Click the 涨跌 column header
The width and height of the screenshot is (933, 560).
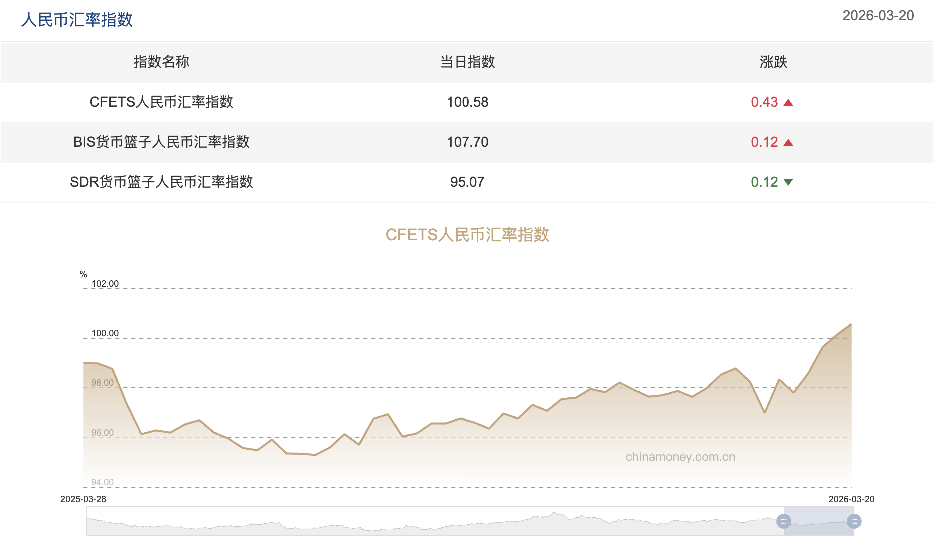pyautogui.click(x=772, y=62)
